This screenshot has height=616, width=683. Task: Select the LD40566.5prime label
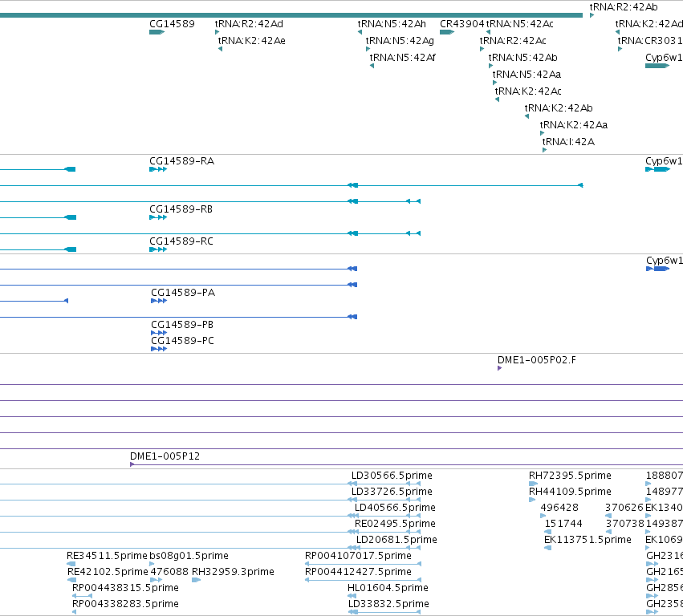(395, 508)
